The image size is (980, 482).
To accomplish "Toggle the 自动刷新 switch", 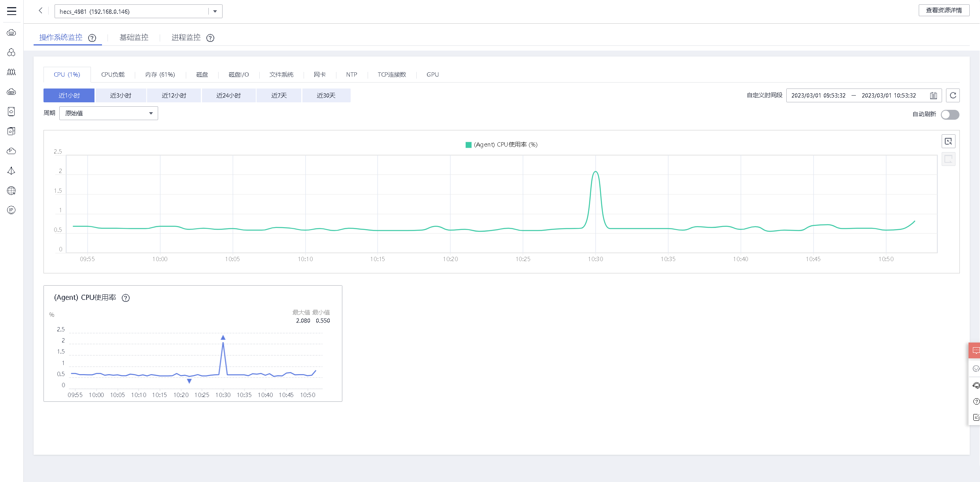I will 950,115.
